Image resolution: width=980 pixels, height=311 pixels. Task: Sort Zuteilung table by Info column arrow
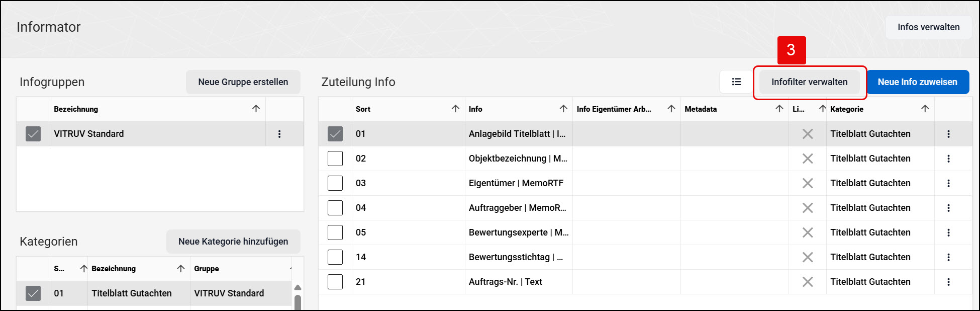point(563,109)
